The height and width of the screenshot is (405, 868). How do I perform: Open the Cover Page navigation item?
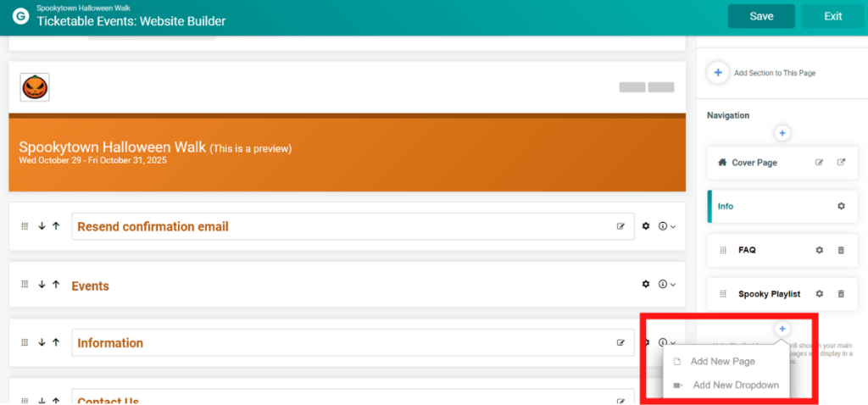tap(782, 163)
